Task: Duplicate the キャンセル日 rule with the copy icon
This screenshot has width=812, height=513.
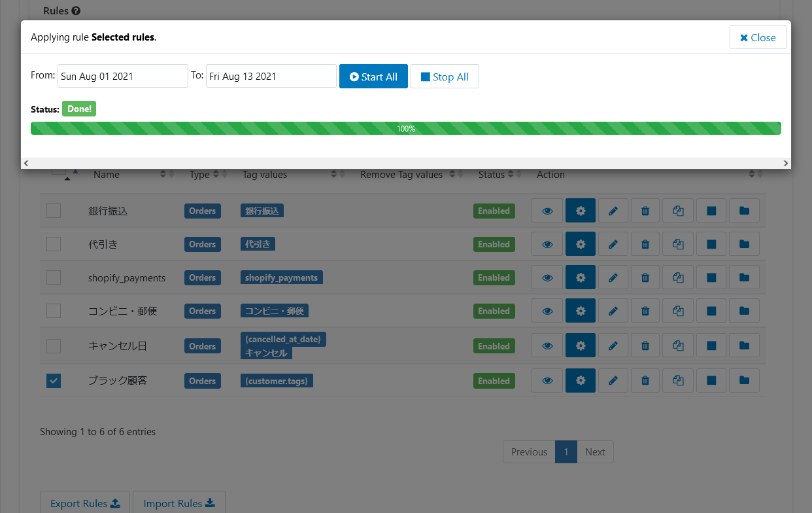Action: 678,345
